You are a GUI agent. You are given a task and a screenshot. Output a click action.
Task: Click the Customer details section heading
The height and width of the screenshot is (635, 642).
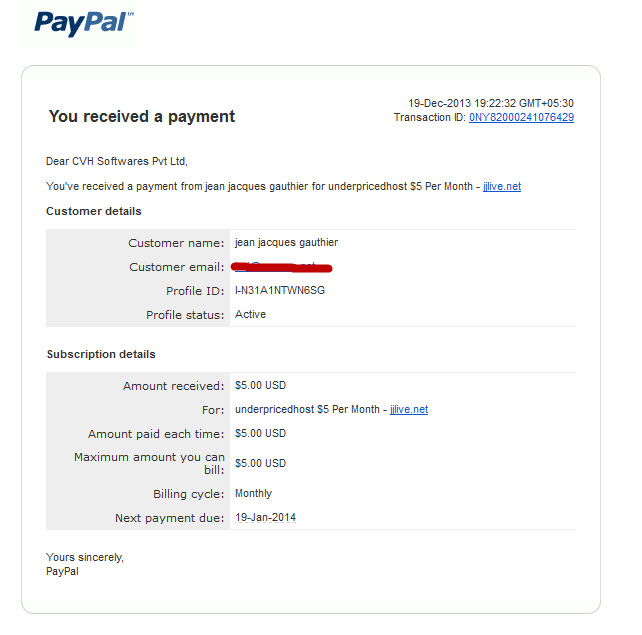[x=94, y=211]
